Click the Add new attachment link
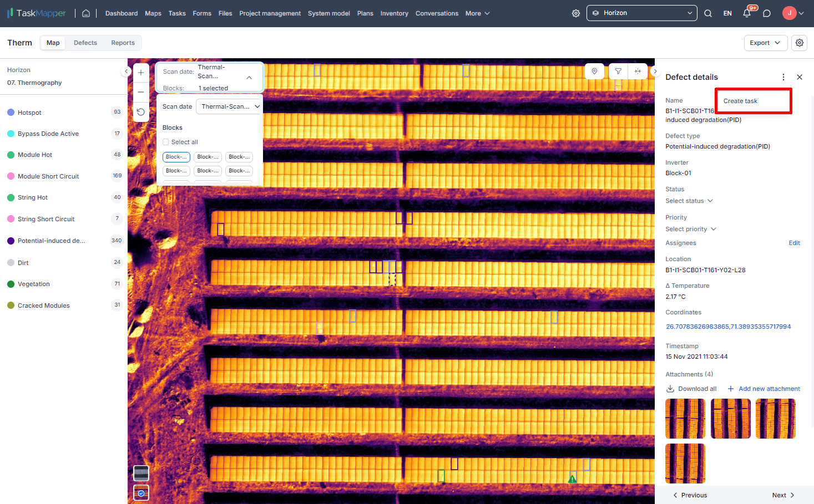Viewport: 814px width, 504px height. pyautogui.click(x=769, y=389)
